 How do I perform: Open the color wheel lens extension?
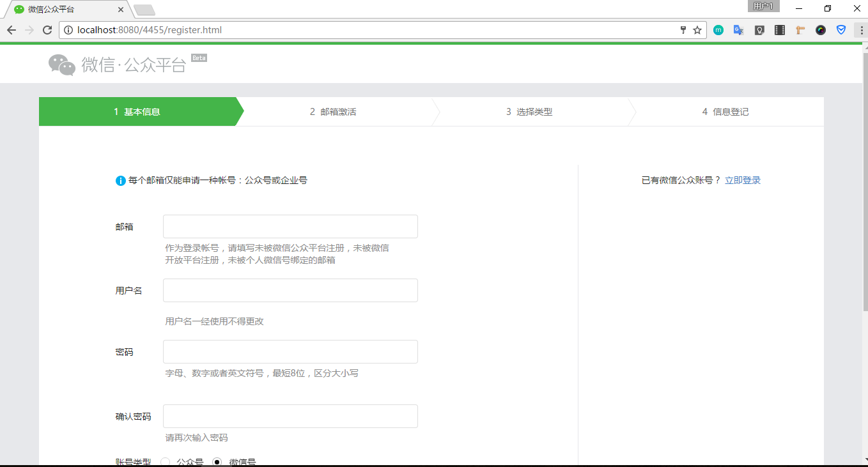click(x=821, y=30)
